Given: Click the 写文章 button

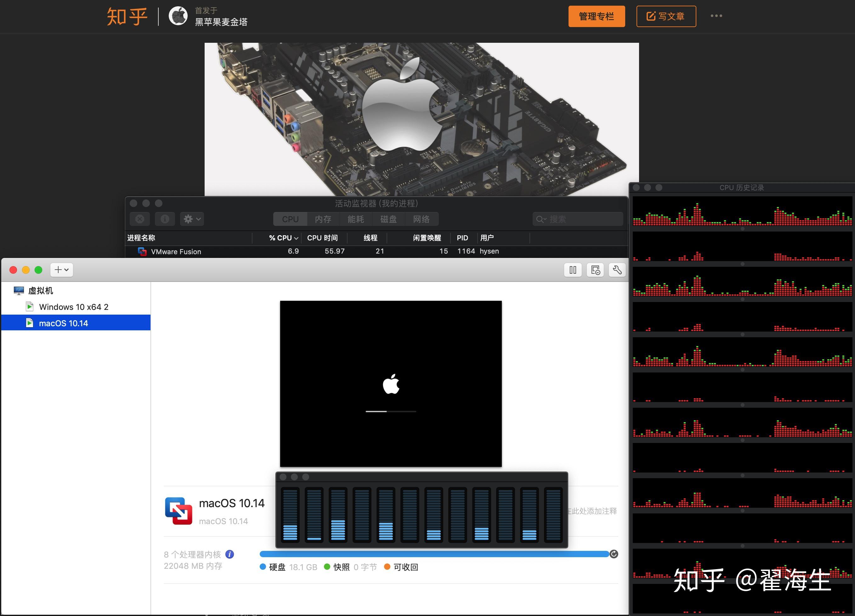Looking at the screenshot, I should pos(666,16).
